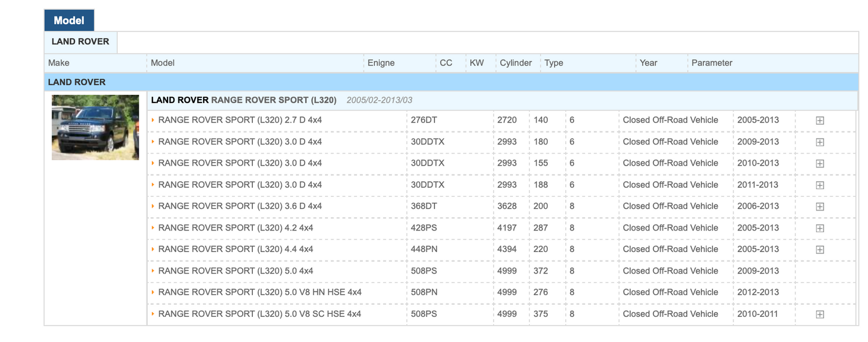Click the orange arrow beside 2.7 D 4x4
868x342 pixels.
[x=153, y=120]
